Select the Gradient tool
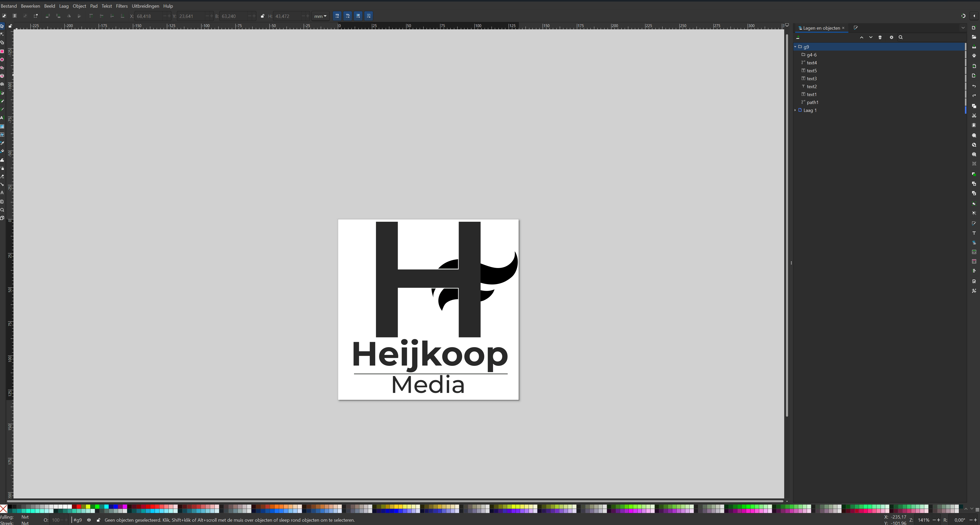 pyautogui.click(x=2, y=126)
